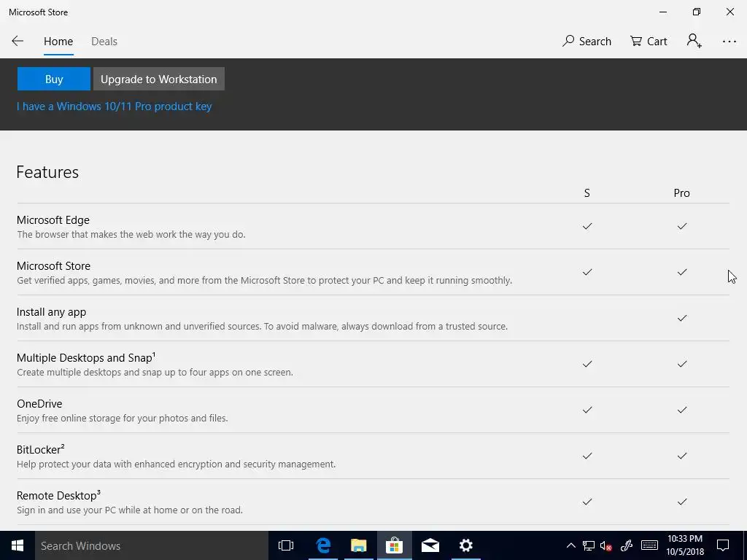Click Microsoft Store checkmark in S column
Screen dimensions: 747x560
tap(587, 272)
